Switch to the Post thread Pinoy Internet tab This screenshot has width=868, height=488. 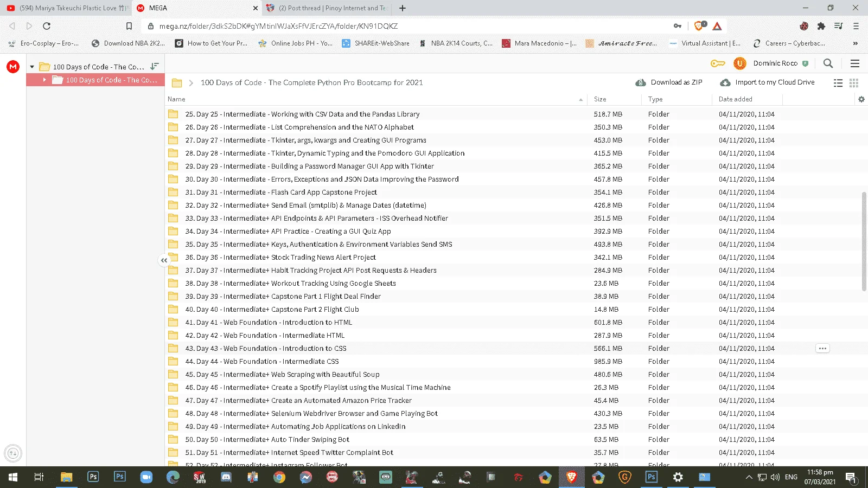327,8
